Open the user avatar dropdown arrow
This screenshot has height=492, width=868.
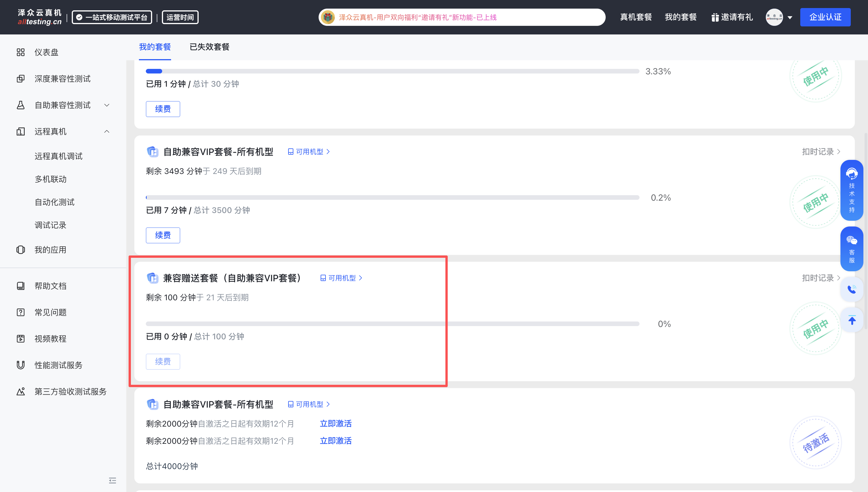(790, 18)
